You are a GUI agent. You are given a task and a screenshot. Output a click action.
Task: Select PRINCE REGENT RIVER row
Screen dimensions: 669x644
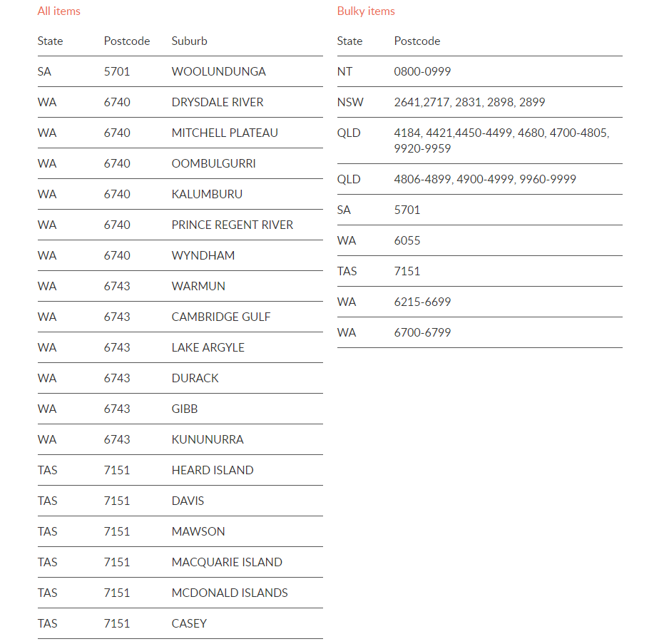pos(180,225)
